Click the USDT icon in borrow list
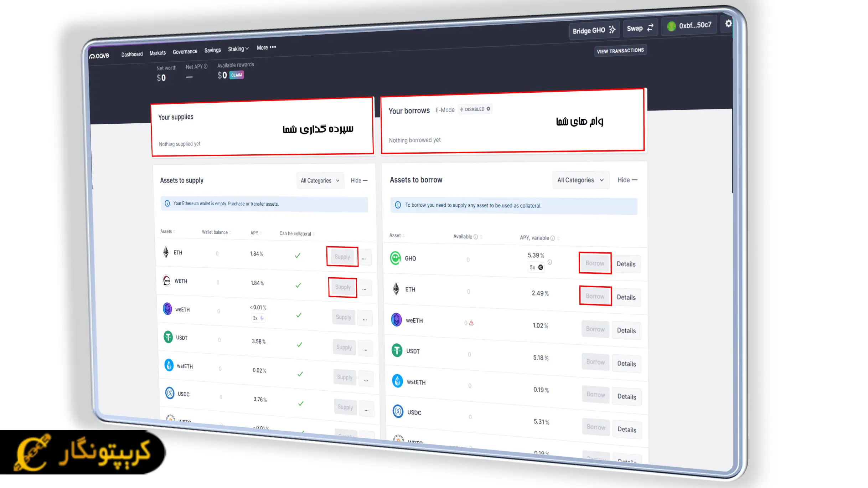Image resolution: width=868 pixels, height=488 pixels. (397, 350)
